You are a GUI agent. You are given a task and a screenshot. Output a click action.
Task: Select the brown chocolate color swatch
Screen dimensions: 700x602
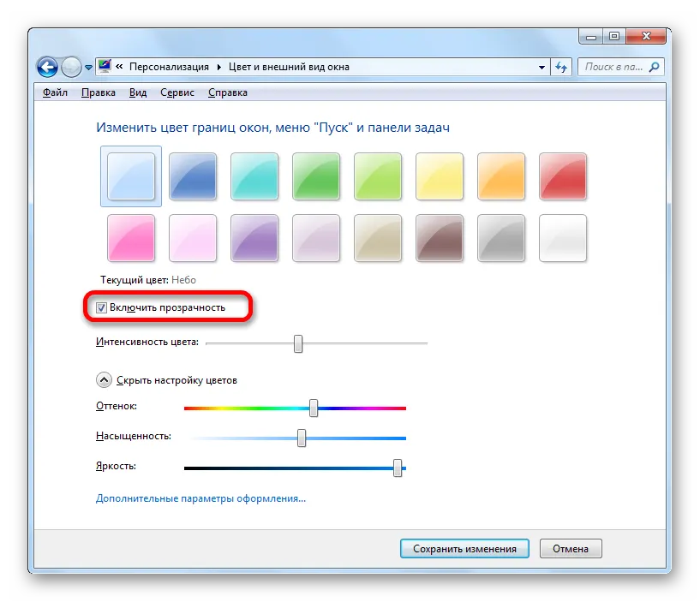(x=440, y=238)
